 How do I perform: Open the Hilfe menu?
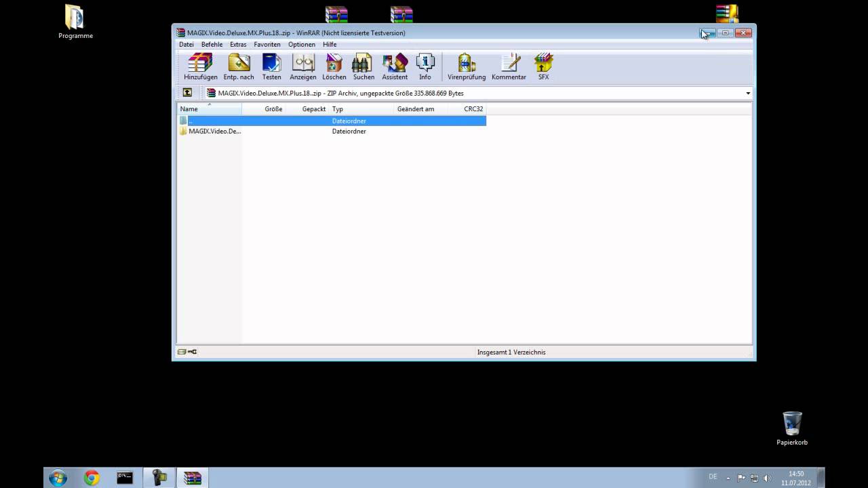pyautogui.click(x=330, y=44)
